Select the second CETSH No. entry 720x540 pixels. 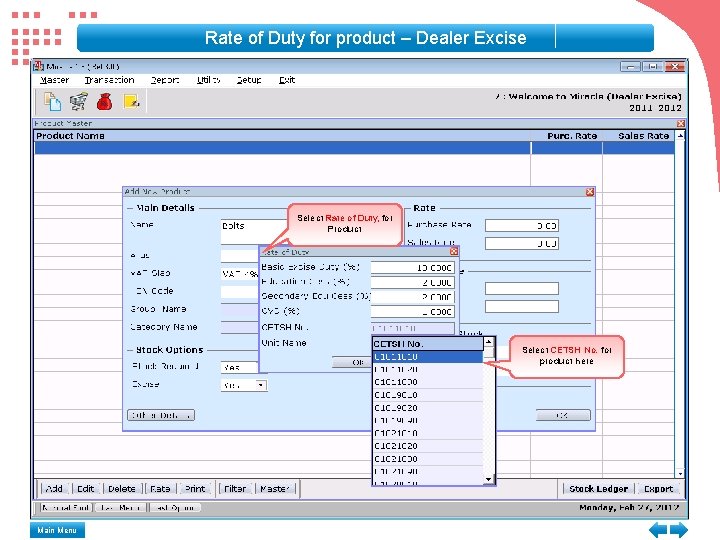(428, 369)
